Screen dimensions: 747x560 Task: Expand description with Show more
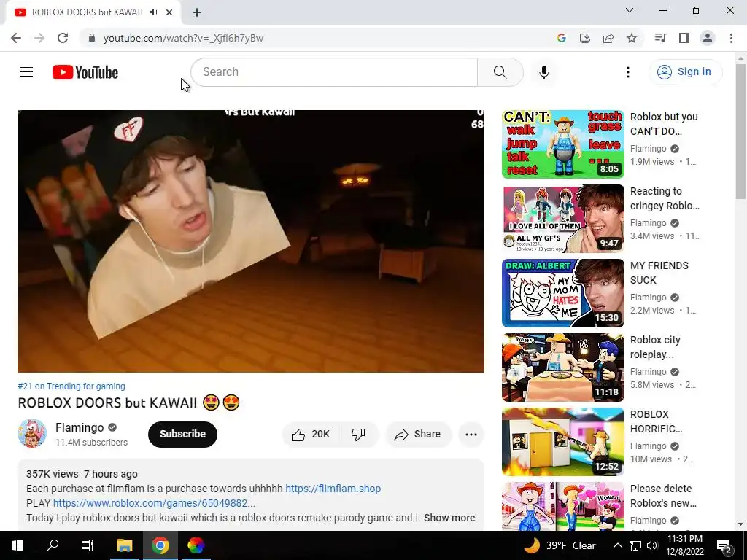coord(449,518)
